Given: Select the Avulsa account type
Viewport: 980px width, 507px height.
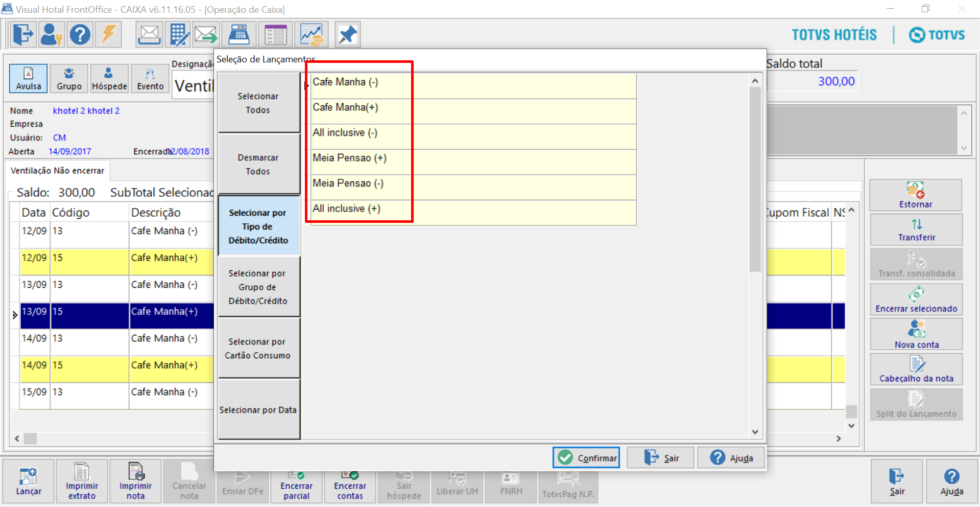Looking at the screenshot, I should tap(29, 79).
